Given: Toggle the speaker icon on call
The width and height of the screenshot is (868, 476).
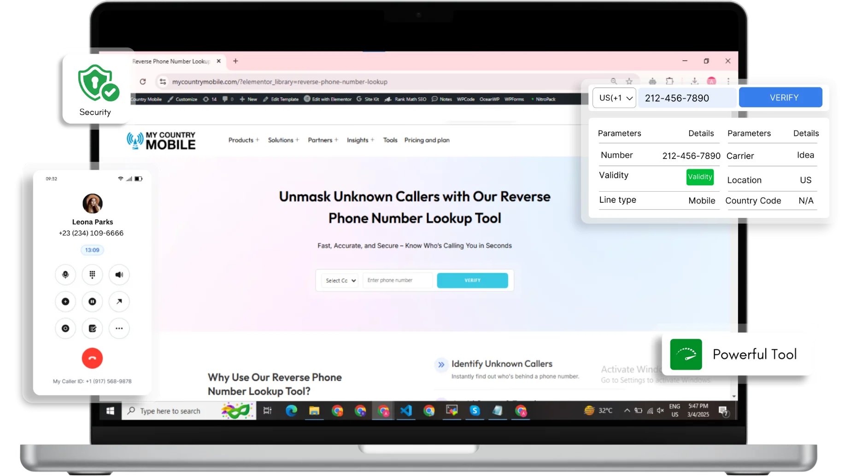Looking at the screenshot, I should tap(119, 275).
